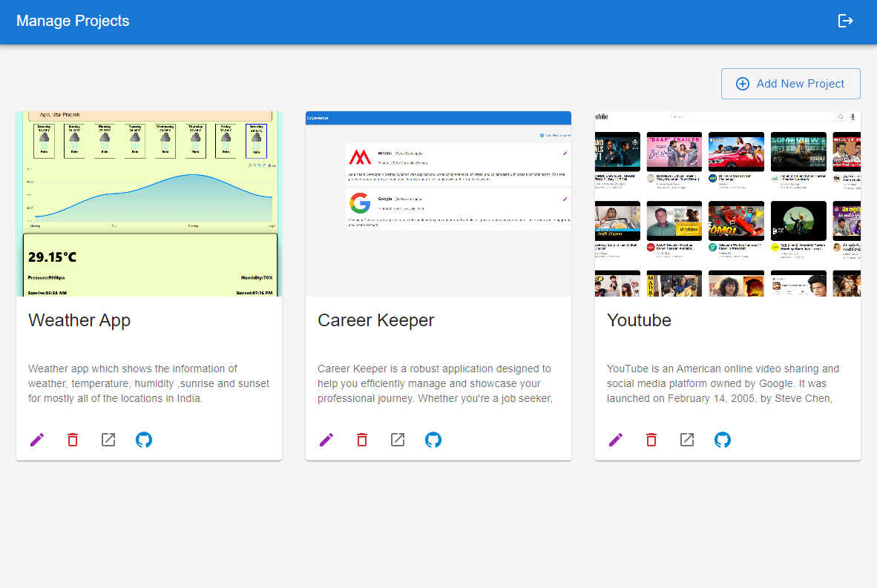This screenshot has height=588, width=877.
Task: Open Weather App live link icon
Action: (108, 440)
